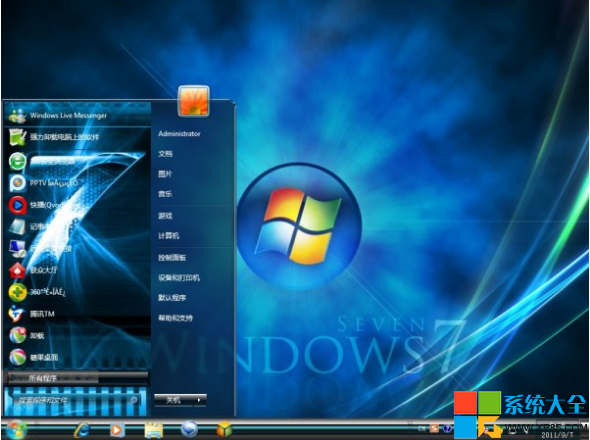Open the Administrator personal folder

click(179, 134)
